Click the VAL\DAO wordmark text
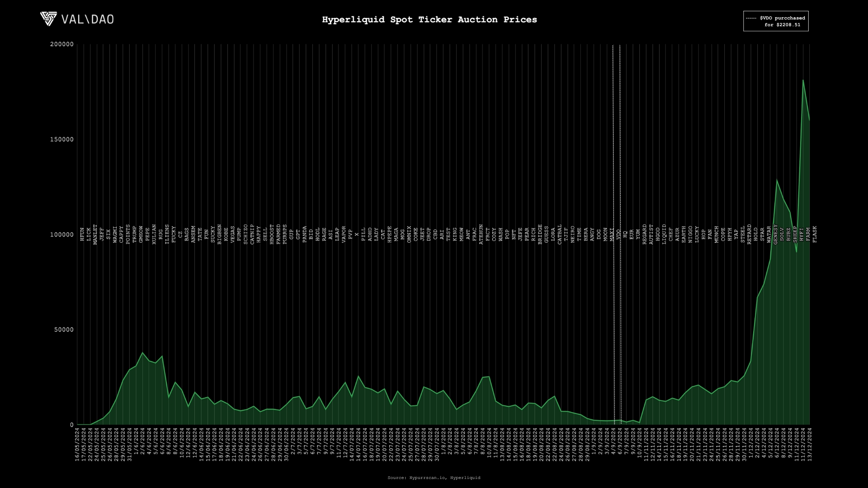This screenshot has width=868, height=488. [x=88, y=19]
